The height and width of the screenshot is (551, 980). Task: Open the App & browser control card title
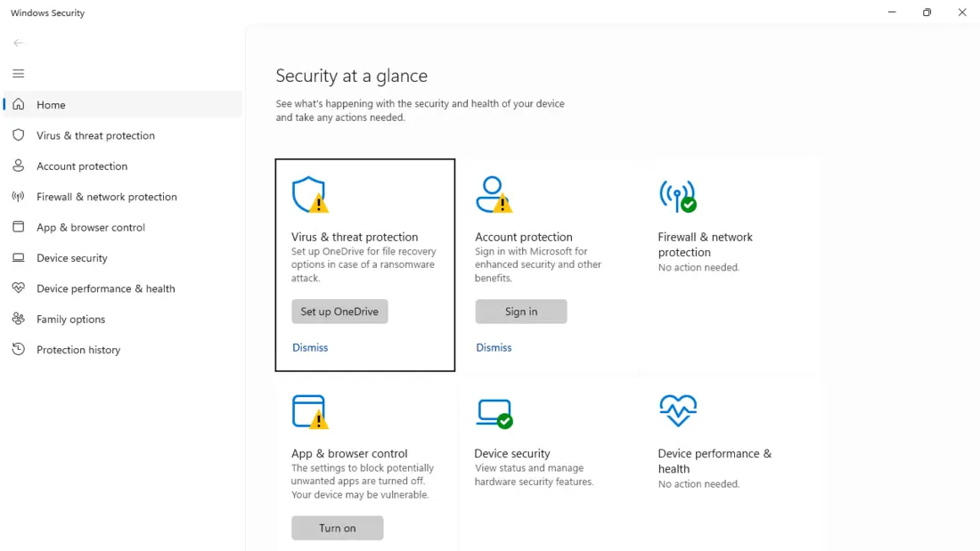click(x=349, y=453)
